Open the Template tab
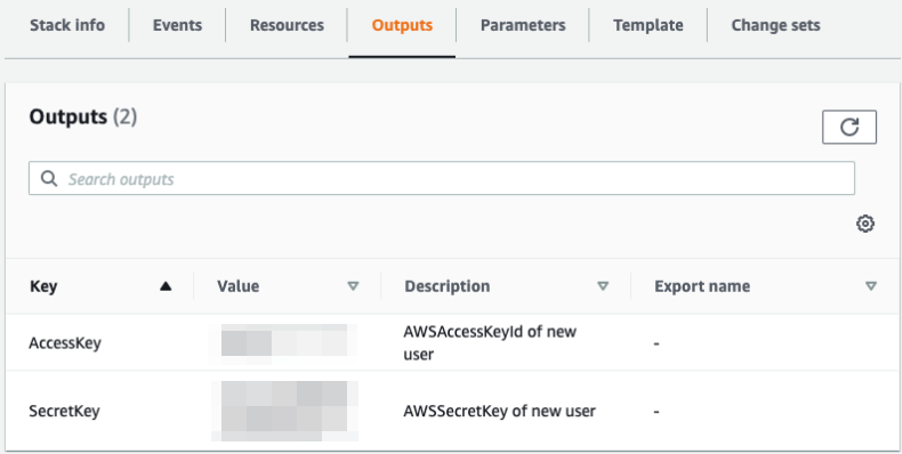Viewport: 902px width, 454px height. (648, 25)
